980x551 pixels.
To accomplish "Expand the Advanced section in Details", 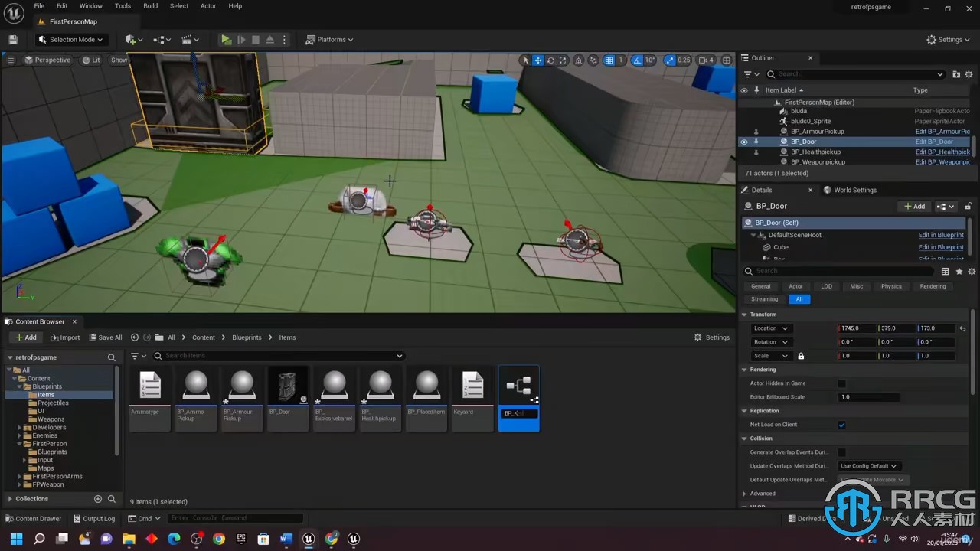I will 744,494.
